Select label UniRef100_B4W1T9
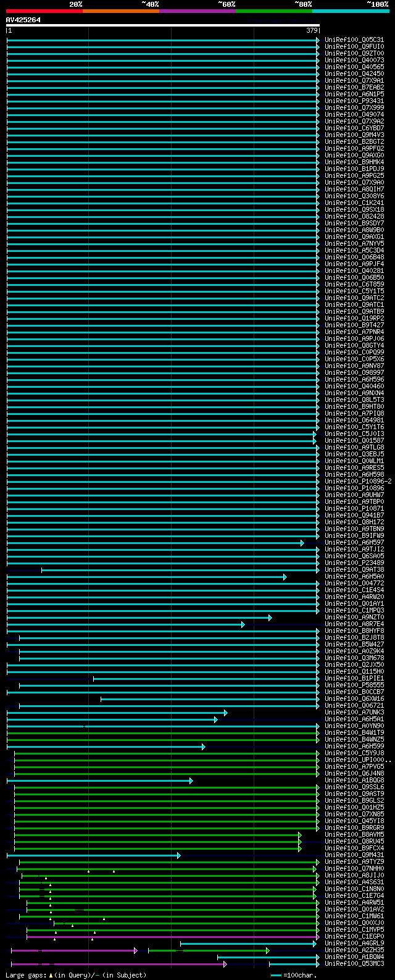Screen dimensions: 395x980 pyautogui.click(x=354, y=732)
